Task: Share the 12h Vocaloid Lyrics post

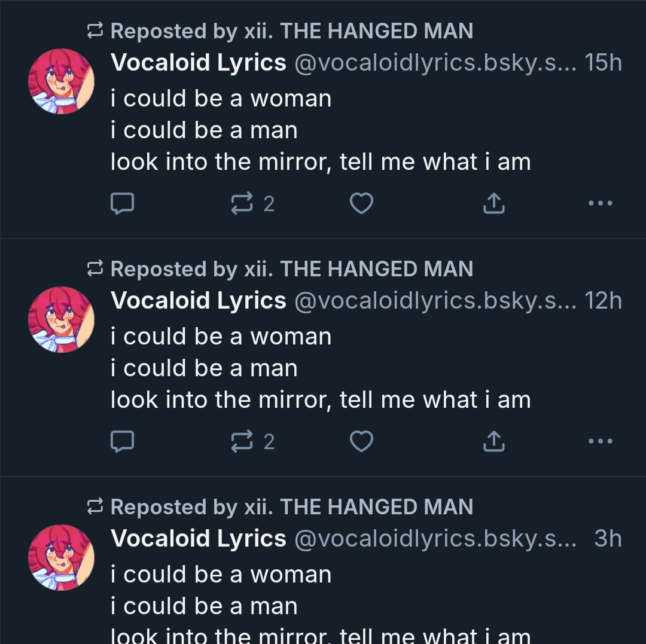Action: (493, 442)
